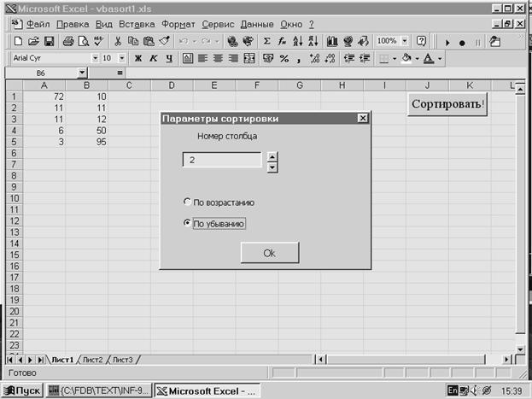Image resolution: width=532 pixels, height=399 pixels.
Task: Click the Сортировать! button on sheet
Action: click(448, 104)
